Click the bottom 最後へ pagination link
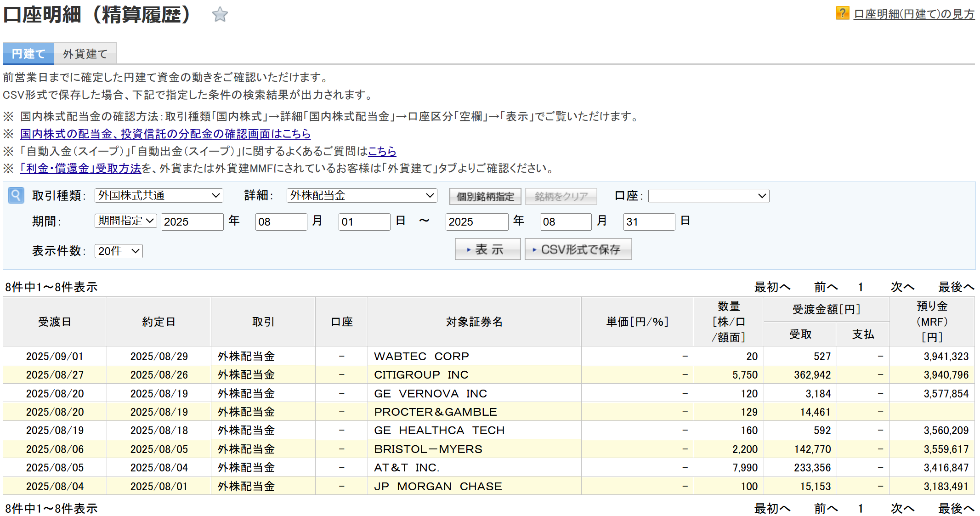The image size is (980, 516). coord(956,508)
